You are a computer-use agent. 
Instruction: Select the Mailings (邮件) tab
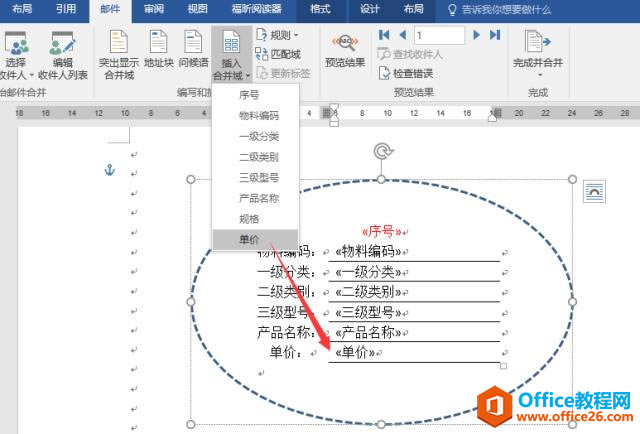click(110, 10)
